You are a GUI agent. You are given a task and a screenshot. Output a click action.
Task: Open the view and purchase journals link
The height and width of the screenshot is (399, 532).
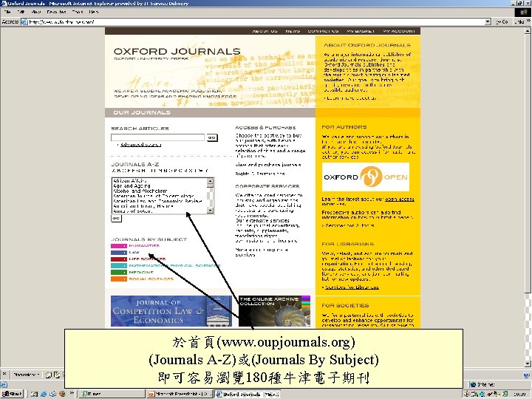268,166
